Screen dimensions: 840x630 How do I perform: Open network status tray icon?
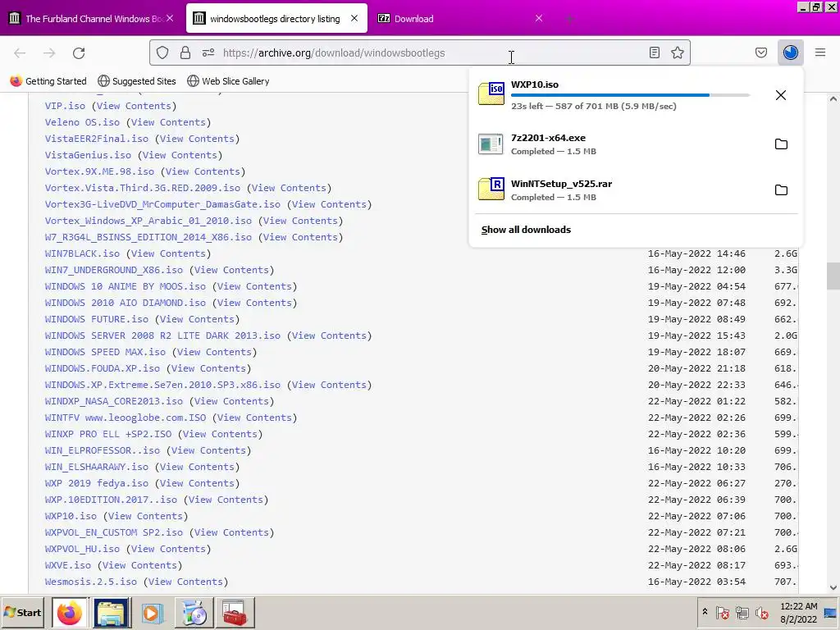click(x=742, y=612)
